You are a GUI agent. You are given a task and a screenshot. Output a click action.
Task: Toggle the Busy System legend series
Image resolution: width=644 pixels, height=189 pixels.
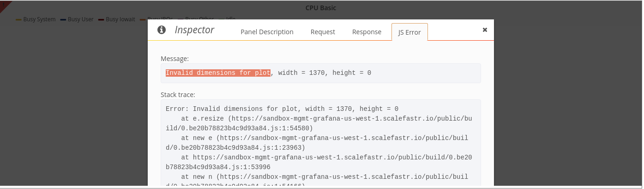(39, 19)
